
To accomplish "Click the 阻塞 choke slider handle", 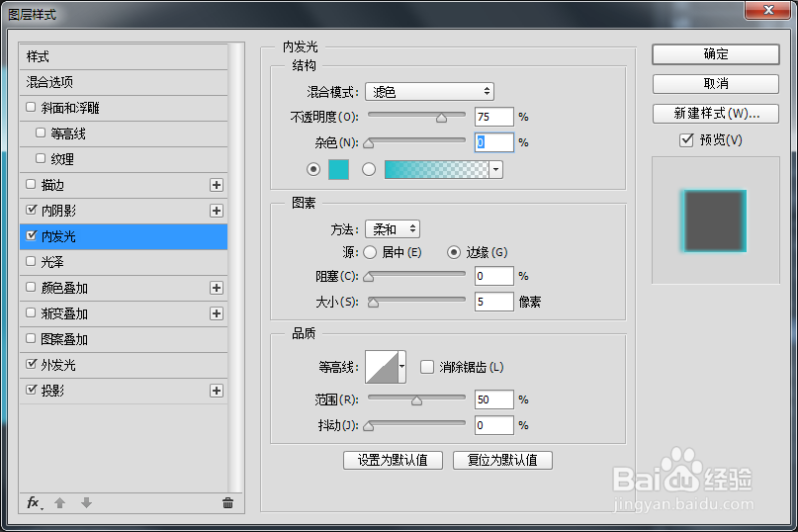I will pyautogui.click(x=369, y=277).
